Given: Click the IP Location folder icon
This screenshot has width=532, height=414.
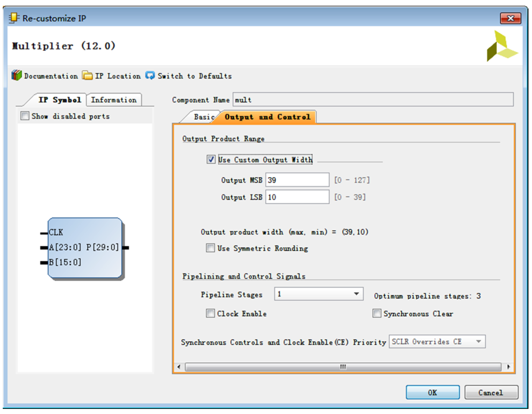Looking at the screenshot, I should coord(87,75).
